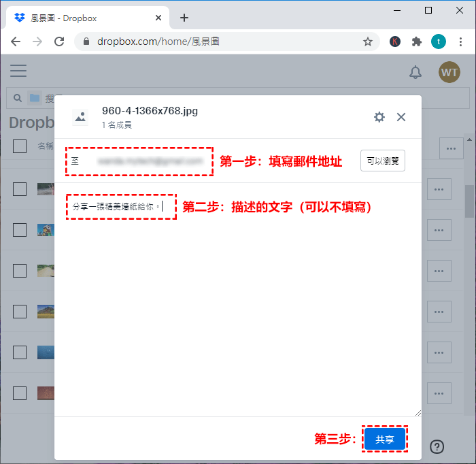Check the last visible file row checkbox

(x=20, y=393)
